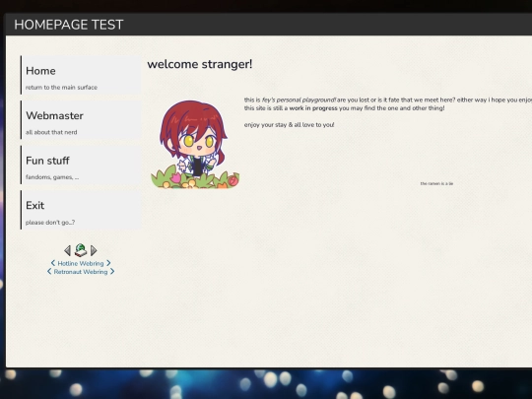Open the Home menu item
The image size is (532, 399).
81,75
